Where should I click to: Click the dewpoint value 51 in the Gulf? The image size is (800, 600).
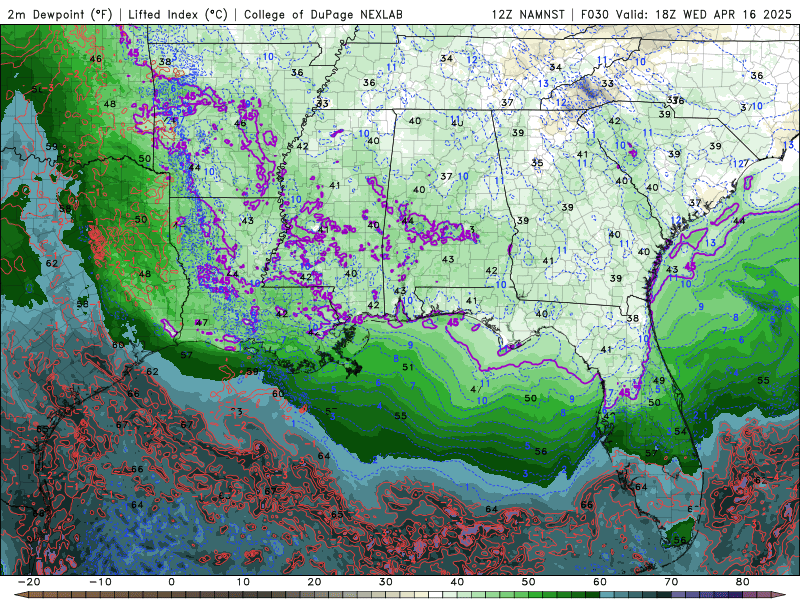pyautogui.click(x=408, y=367)
